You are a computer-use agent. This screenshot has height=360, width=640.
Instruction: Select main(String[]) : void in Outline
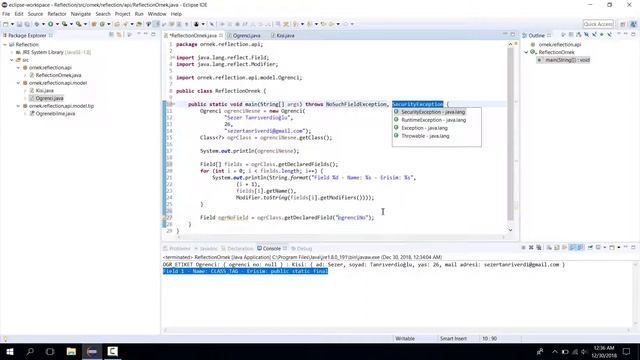coord(567,60)
